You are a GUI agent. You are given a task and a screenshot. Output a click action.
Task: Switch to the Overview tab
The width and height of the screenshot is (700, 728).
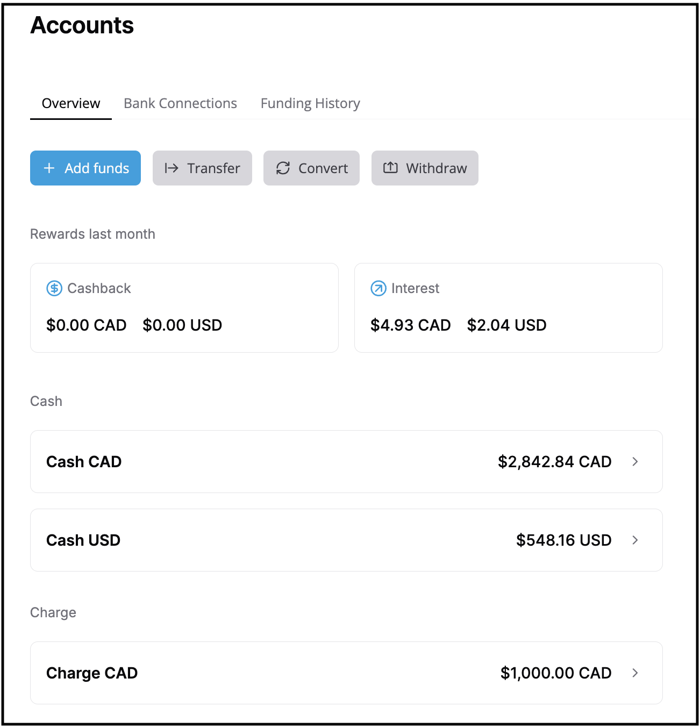pos(71,103)
